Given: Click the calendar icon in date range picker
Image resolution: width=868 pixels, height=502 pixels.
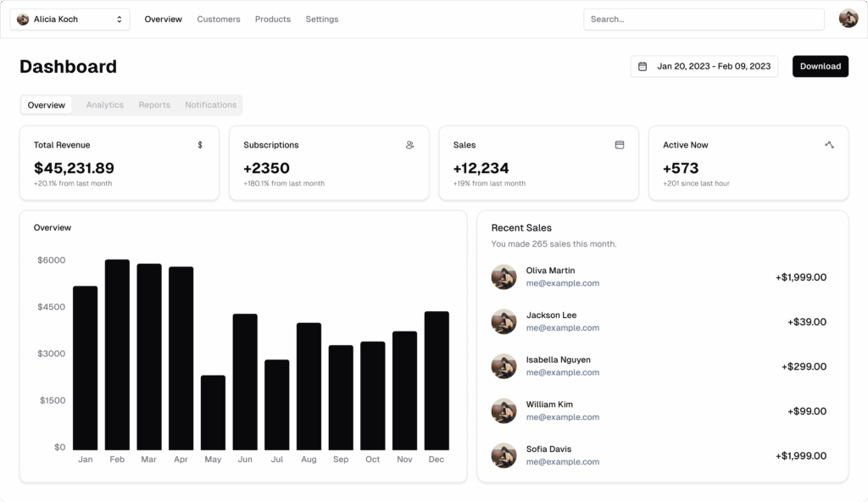Looking at the screenshot, I should click(643, 66).
